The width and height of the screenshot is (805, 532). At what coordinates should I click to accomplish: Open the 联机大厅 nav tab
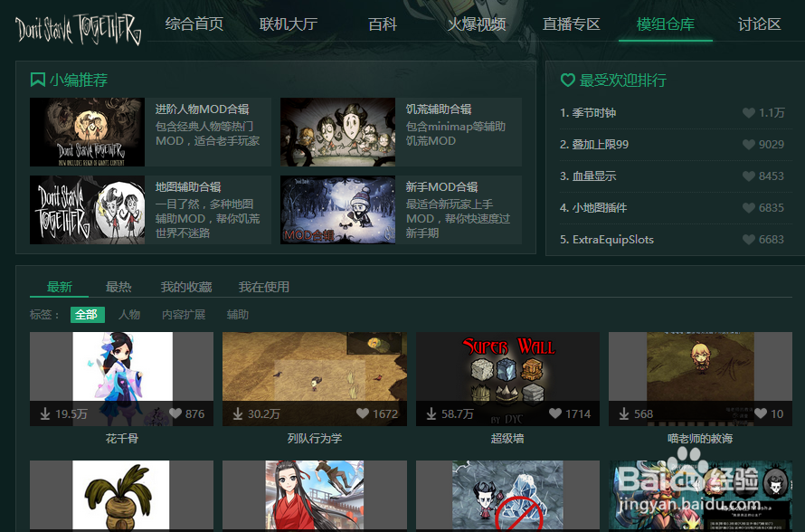click(x=289, y=24)
